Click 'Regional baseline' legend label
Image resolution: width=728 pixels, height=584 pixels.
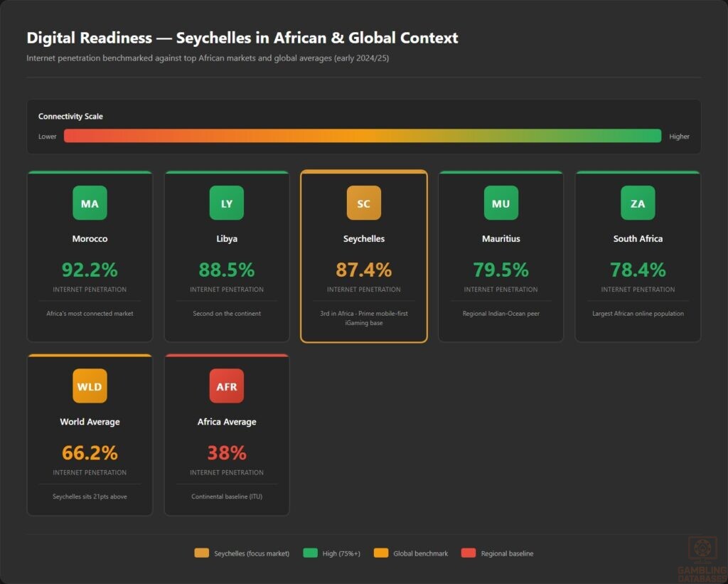click(x=507, y=553)
